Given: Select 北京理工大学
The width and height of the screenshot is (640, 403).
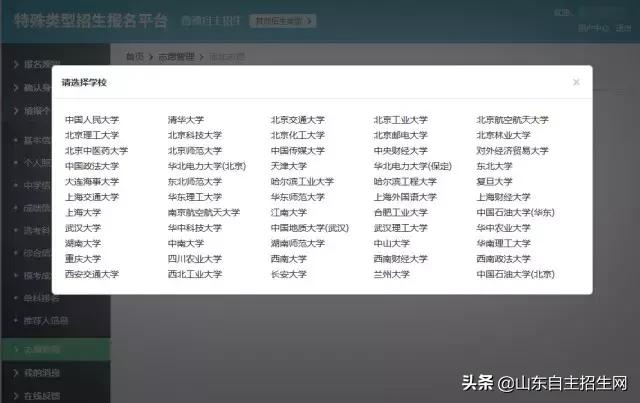Looking at the screenshot, I should (x=92, y=135).
